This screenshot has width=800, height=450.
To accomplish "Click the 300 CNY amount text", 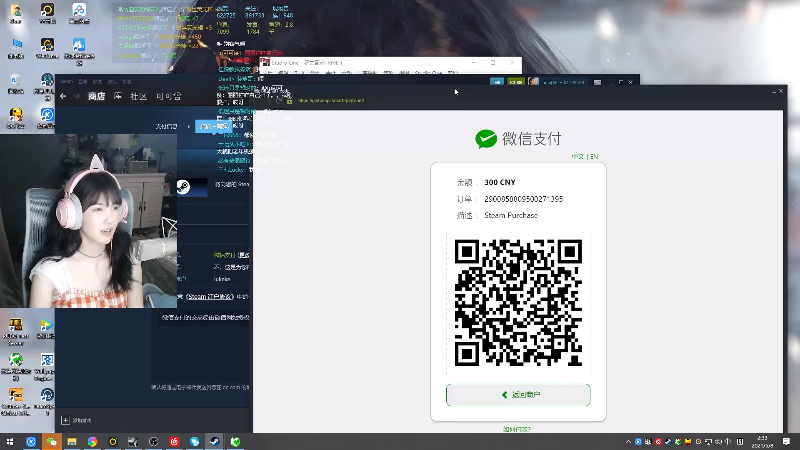I will coord(500,182).
